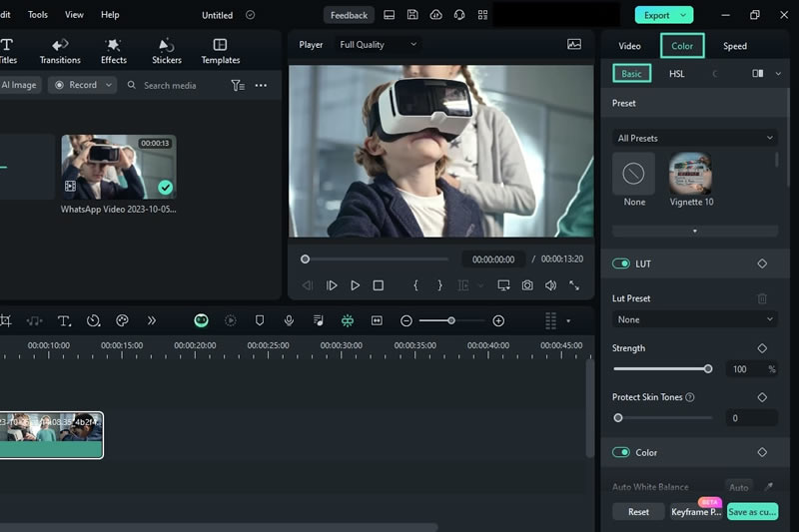Click the snapshot camera icon in player

(x=527, y=285)
